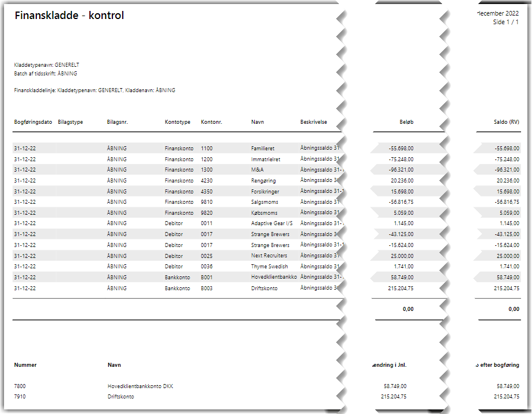Select account number "0011"

click(206, 223)
